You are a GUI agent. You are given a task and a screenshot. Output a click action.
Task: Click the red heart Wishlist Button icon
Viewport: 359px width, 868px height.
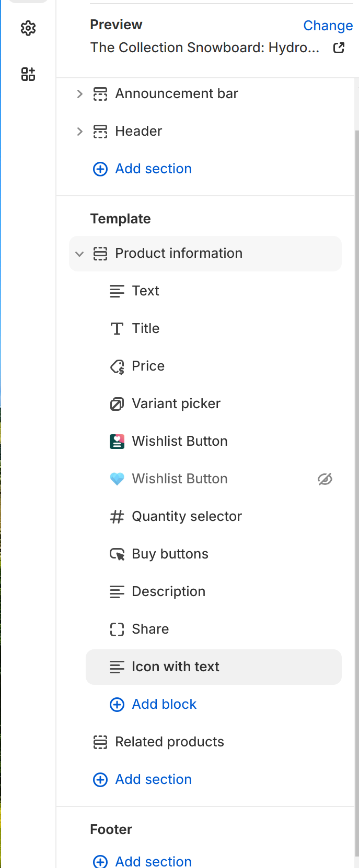pyautogui.click(x=117, y=442)
